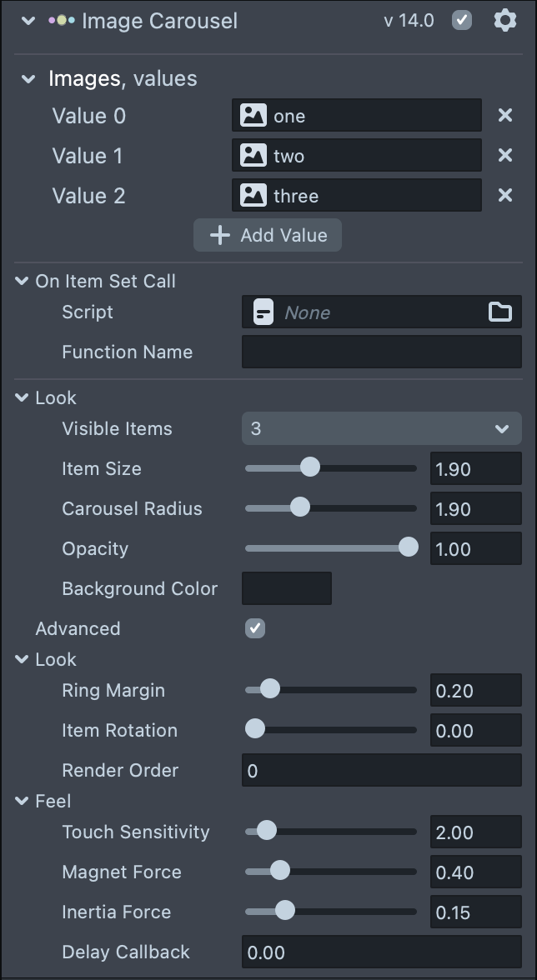The width and height of the screenshot is (537, 980).
Task: Click the Function Name input field
Action: coord(382,352)
